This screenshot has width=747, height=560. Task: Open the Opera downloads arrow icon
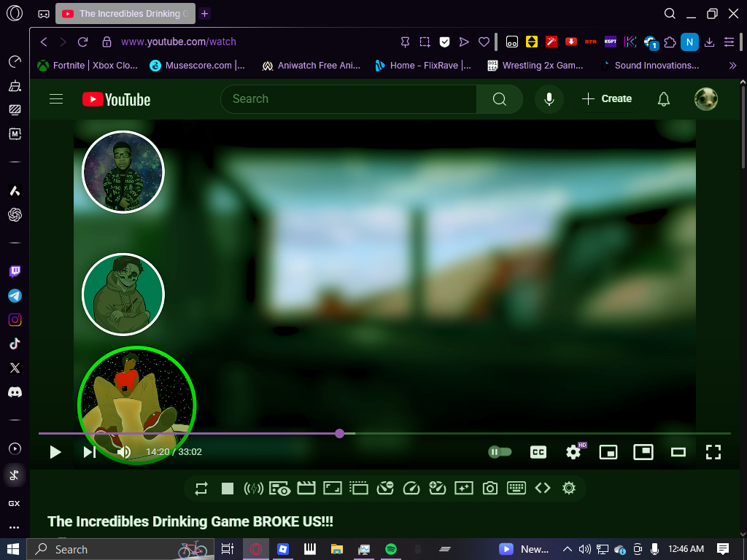(x=709, y=42)
